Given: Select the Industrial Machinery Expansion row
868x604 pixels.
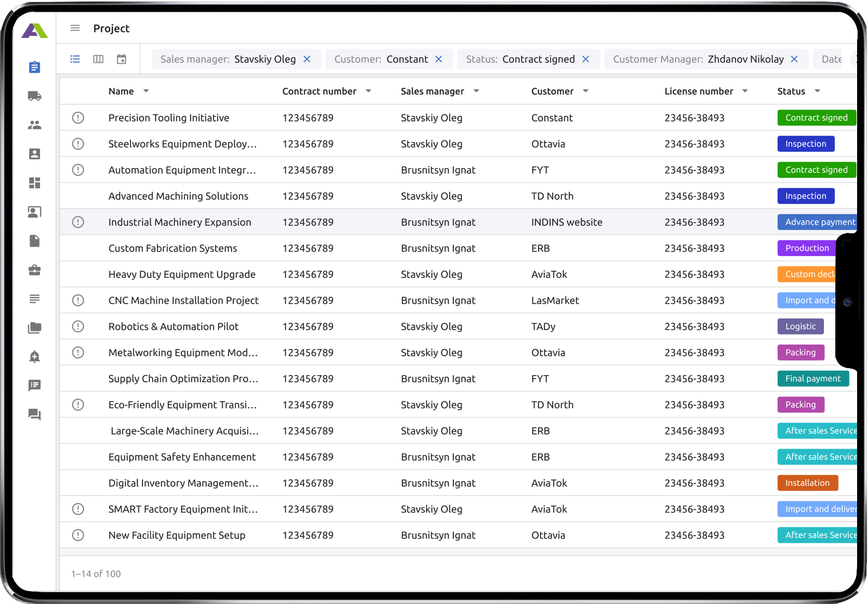Looking at the screenshot, I should click(180, 222).
